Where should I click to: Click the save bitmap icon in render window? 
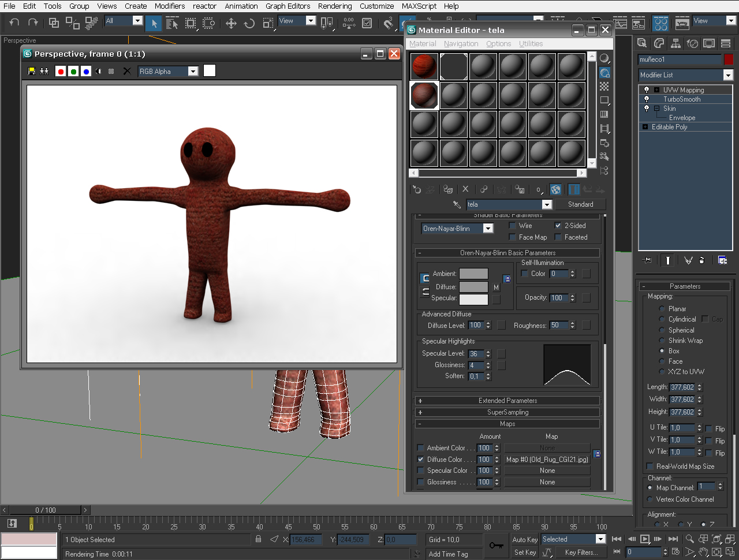pos(32,71)
